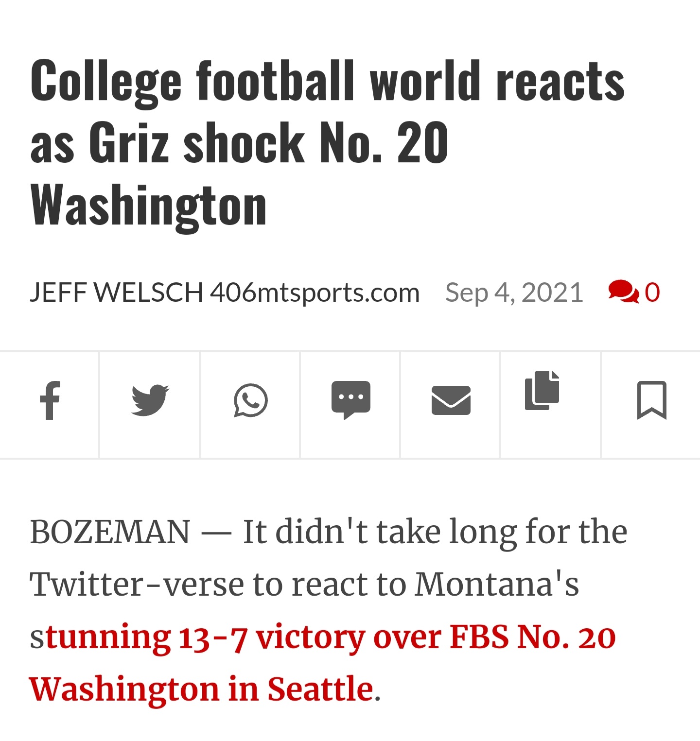Click the red comment count 0
Screen dimensions: 700x741
[x=652, y=293]
